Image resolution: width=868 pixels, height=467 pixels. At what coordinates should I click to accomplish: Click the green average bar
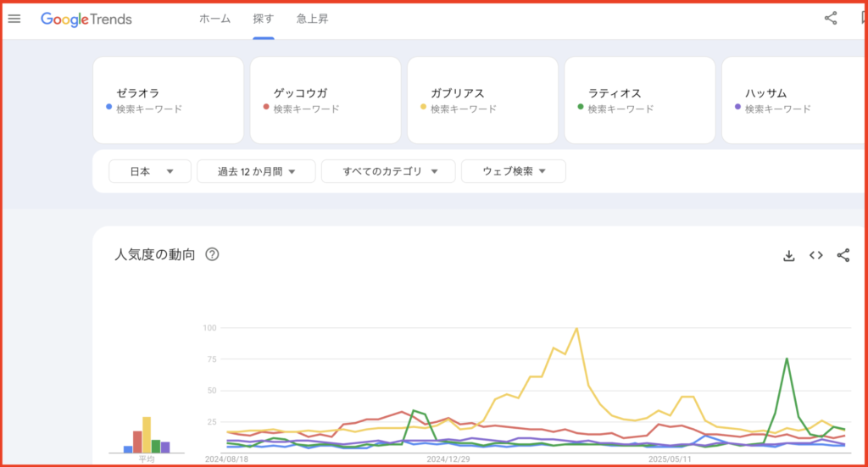click(x=156, y=447)
